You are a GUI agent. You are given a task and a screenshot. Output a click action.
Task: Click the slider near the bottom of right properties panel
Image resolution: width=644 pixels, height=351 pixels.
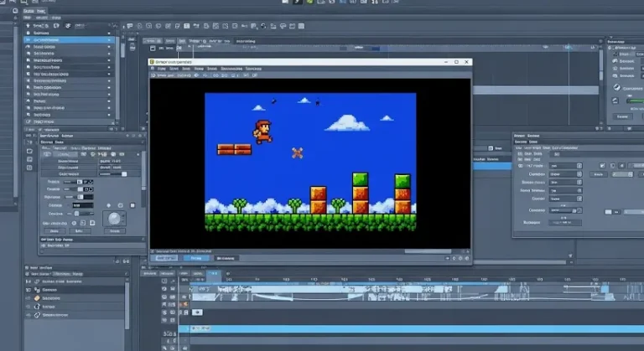coord(563,210)
